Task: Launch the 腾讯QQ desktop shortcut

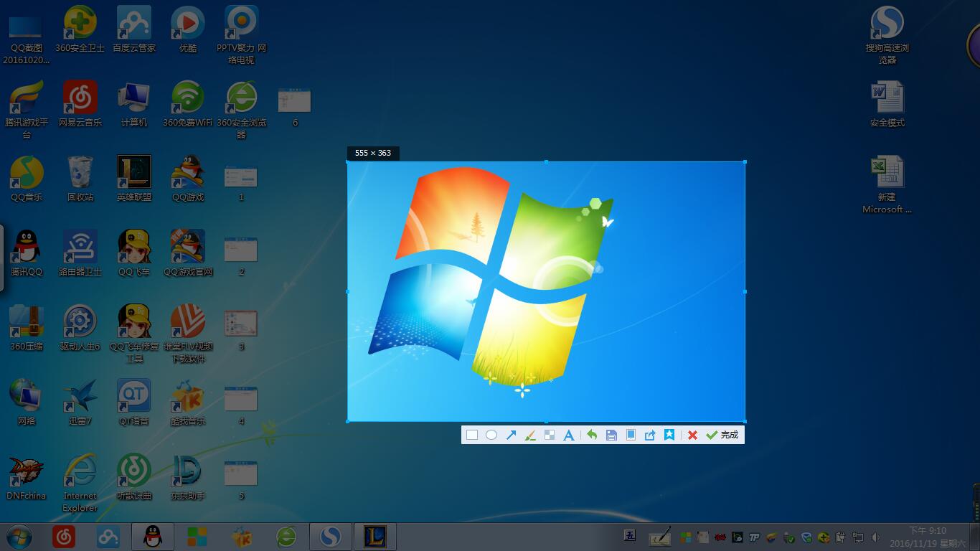Action: tap(27, 253)
